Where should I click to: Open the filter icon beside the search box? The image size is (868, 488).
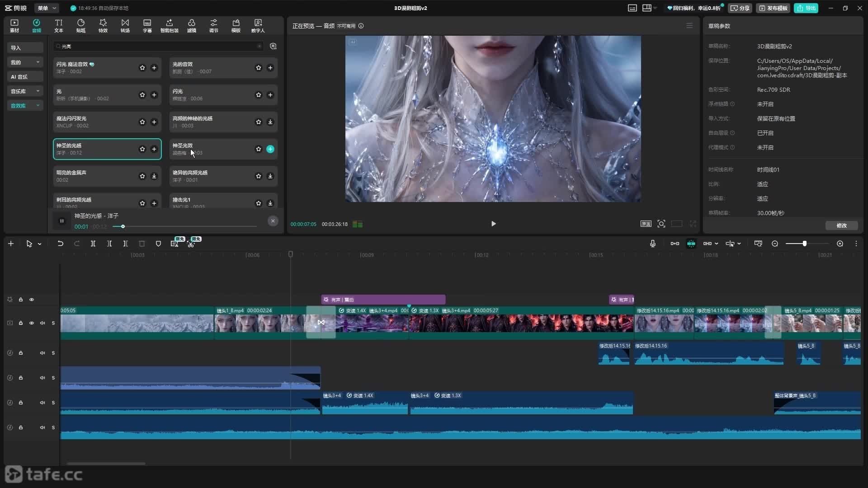[x=273, y=46]
